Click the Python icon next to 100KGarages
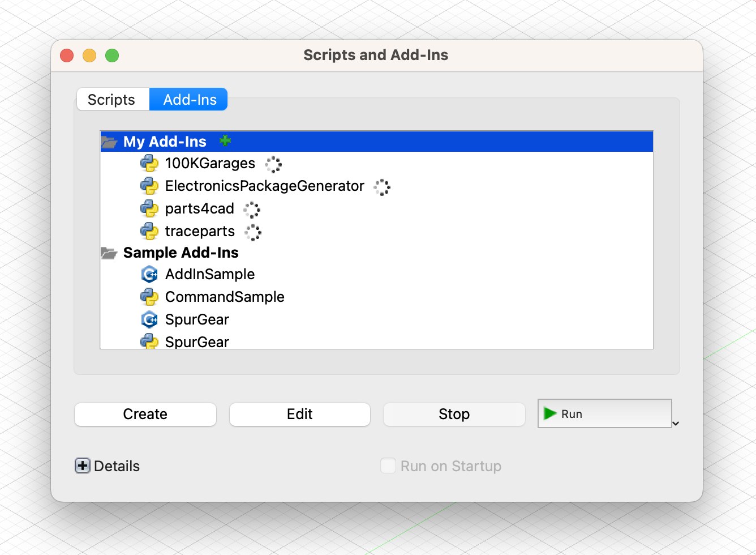 pos(149,163)
